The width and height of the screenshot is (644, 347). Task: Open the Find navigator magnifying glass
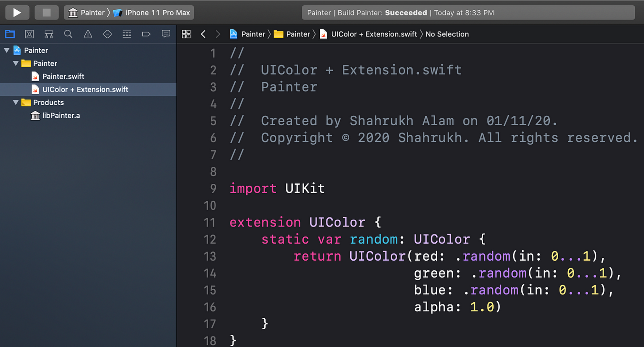click(x=68, y=34)
